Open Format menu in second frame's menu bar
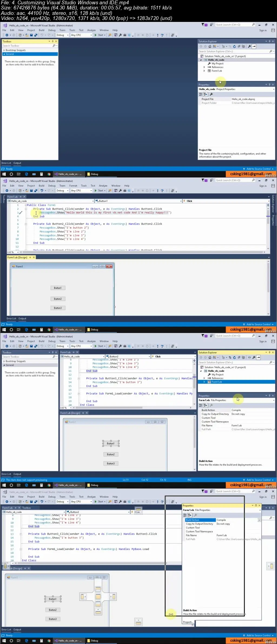This screenshot has width=277, height=644. pos(73,186)
